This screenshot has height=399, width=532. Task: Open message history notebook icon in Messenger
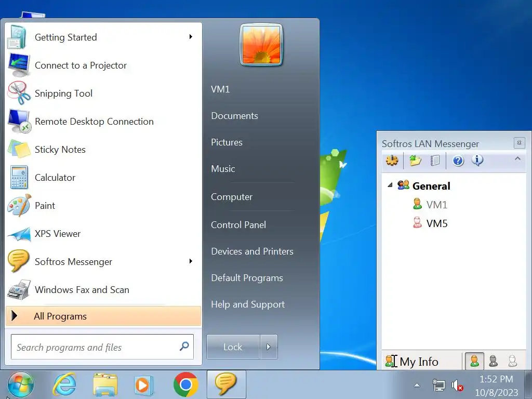point(435,160)
